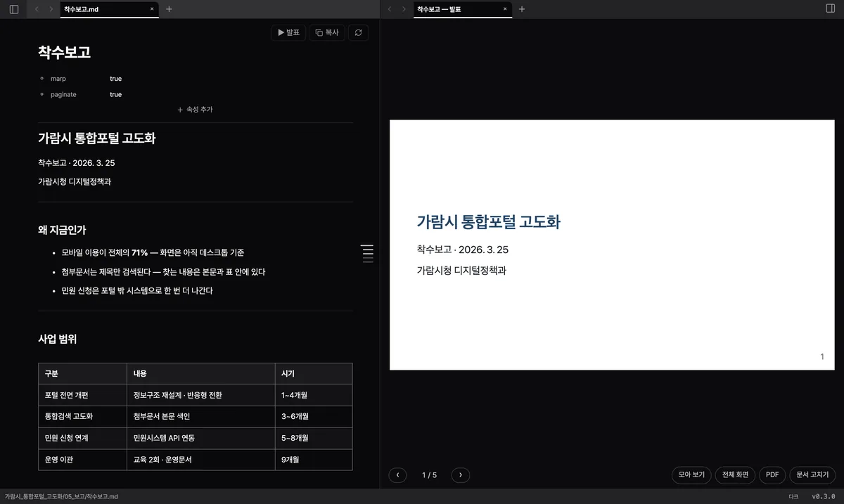This screenshot has height=504, width=844.
Task: Go forward in right pane history
Action: 404,9
